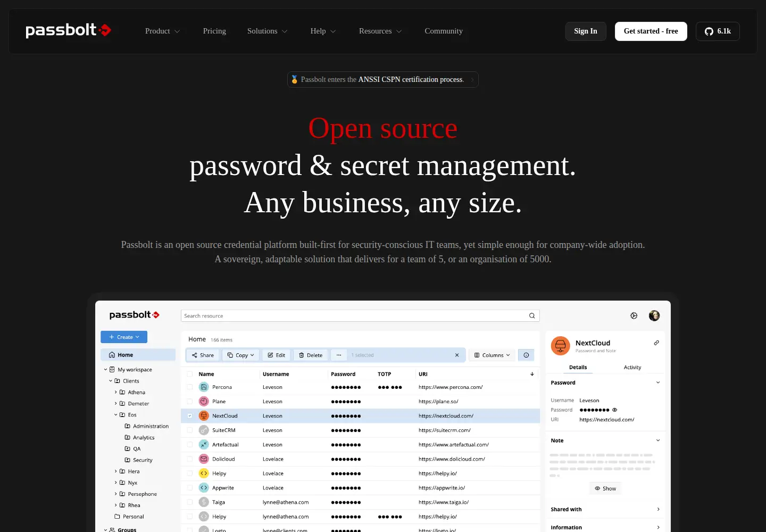Switch to the Activity tab
This screenshot has width=766, height=532.
(x=632, y=367)
